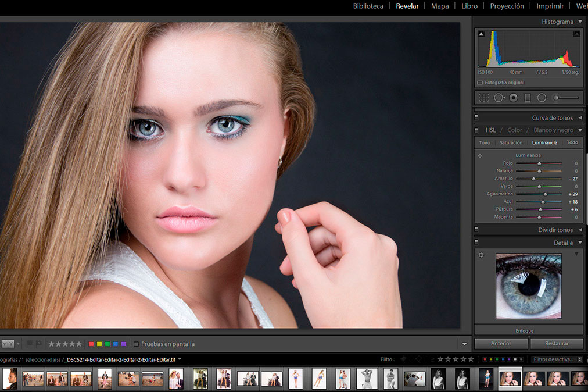
Task: Select the Red Eye Correction tool
Action: pyautogui.click(x=514, y=98)
